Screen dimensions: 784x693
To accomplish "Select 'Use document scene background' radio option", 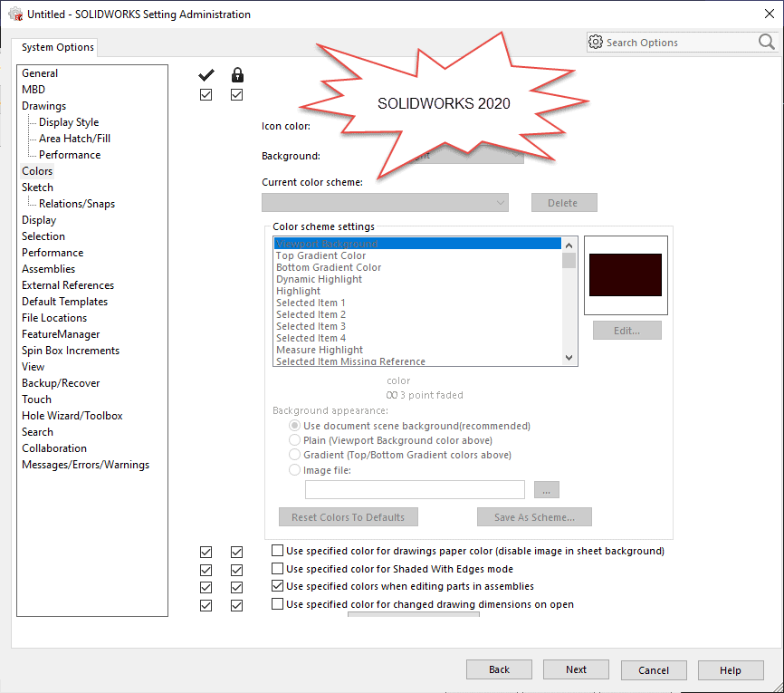I will [x=294, y=426].
